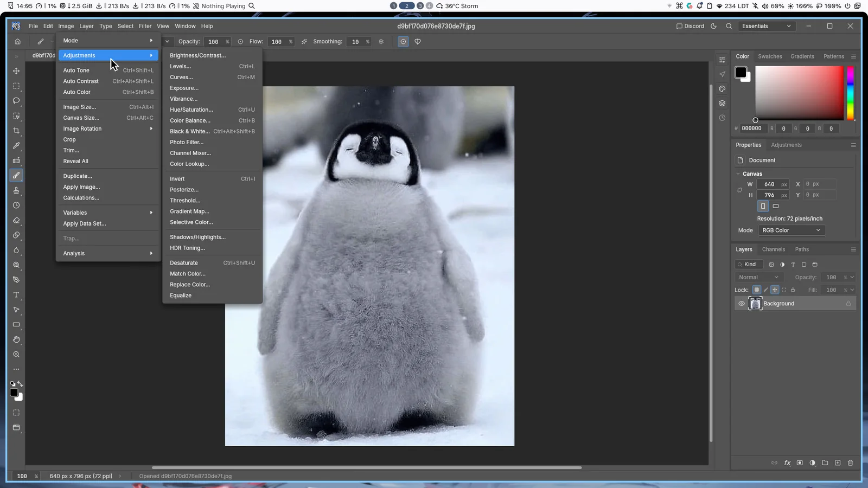Click the Discord button in title bar
868x488 pixels.
[x=690, y=26]
